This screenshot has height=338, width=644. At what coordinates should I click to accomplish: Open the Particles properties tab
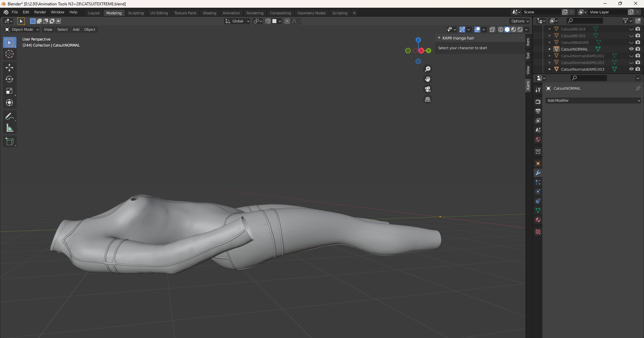pos(538,182)
